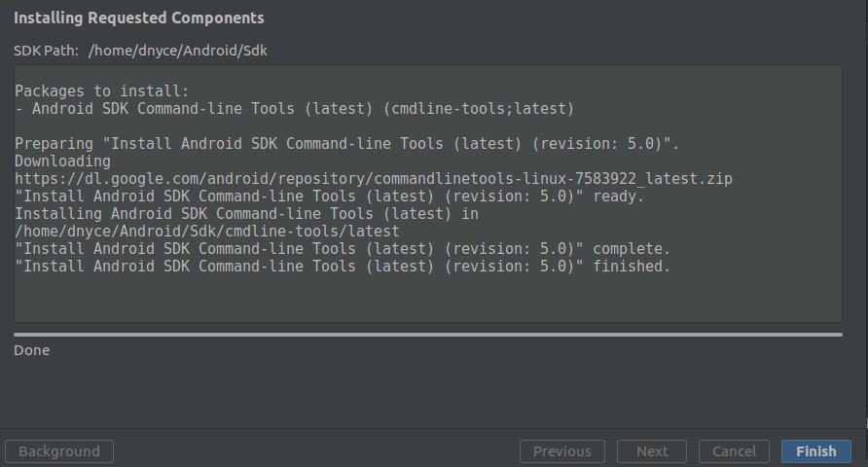This screenshot has width=868, height=467.
Task: Click the Background button
Action: [x=59, y=451]
